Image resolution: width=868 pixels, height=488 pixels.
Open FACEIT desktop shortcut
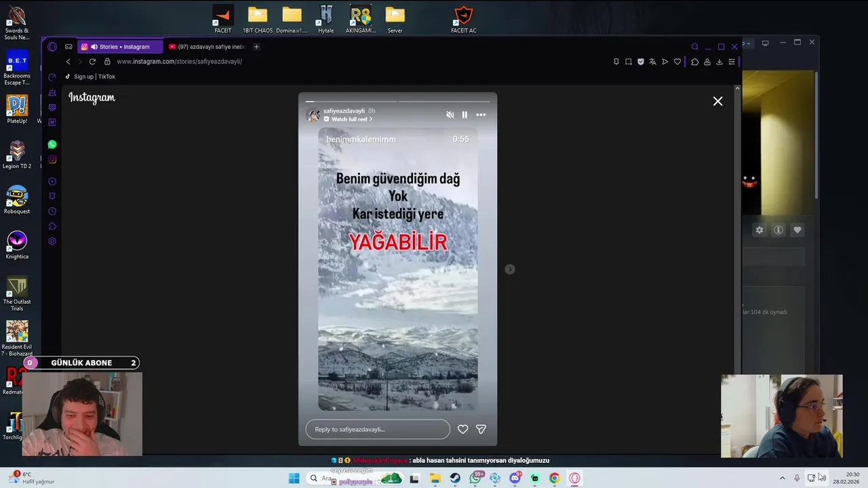click(222, 20)
